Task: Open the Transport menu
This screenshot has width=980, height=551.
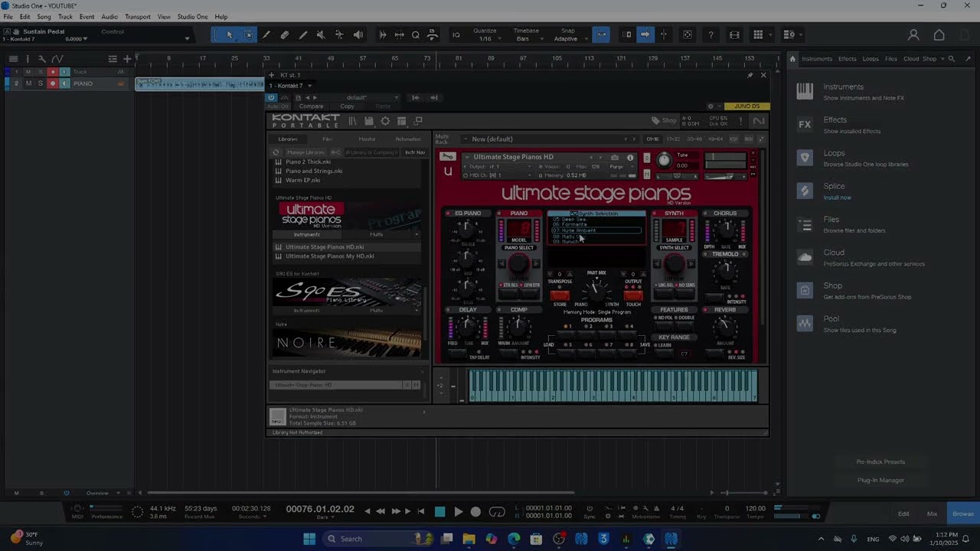Action: pyautogui.click(x=138, y=17)
